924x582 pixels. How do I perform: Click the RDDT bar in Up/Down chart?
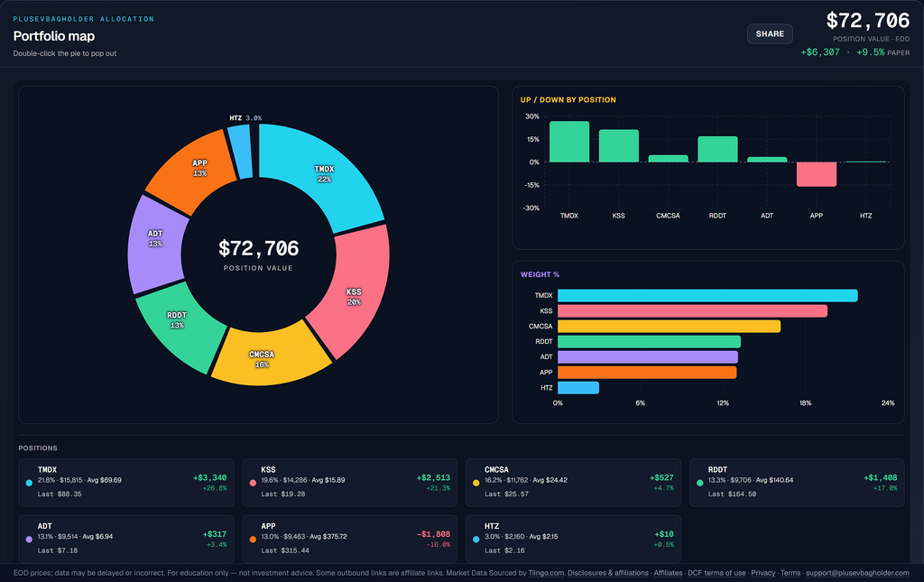[717, 149]
